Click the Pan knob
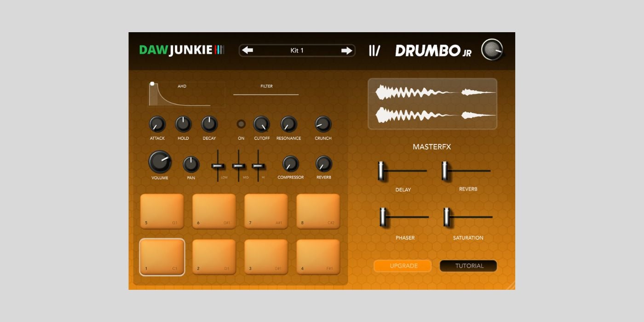The image size is (644, 322). point(191,164)
